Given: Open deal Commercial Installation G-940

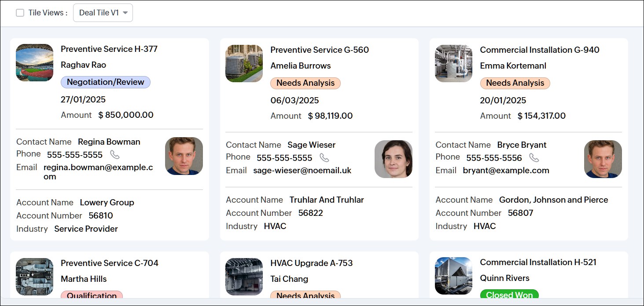Looking at the screenshot, I should click(540, 50).
